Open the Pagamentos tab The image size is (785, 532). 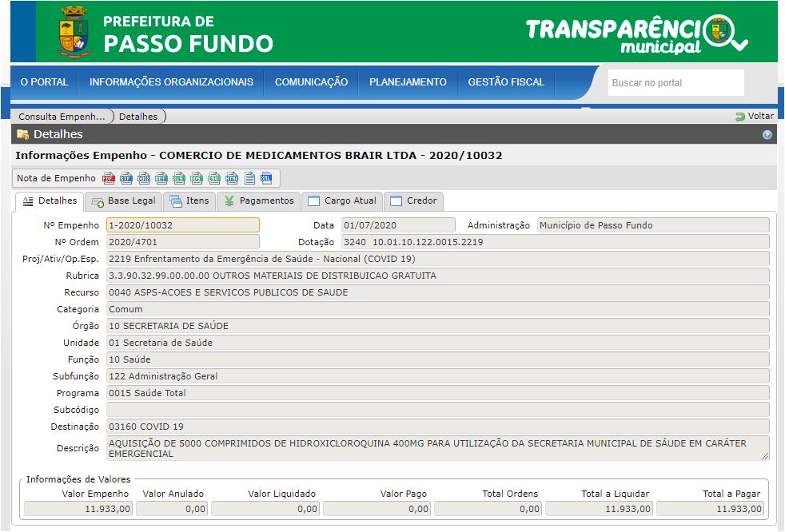click(x=259, y=201)
